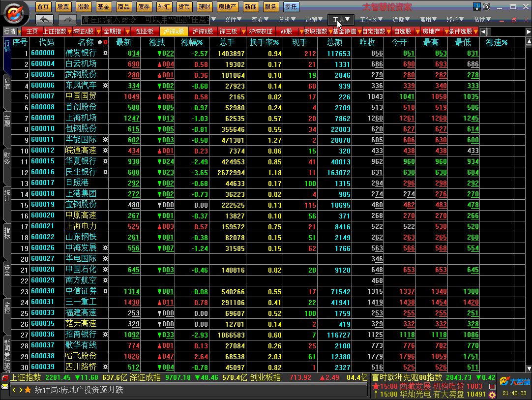Switch to the 自选股 tab
The image size is (532, 400).
(402, 31)
